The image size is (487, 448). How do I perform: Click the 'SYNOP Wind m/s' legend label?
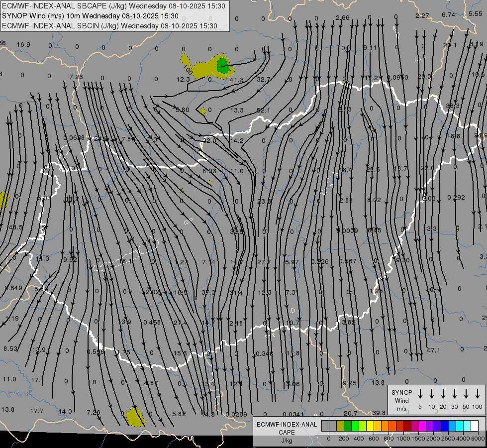[x=401, y=400]
